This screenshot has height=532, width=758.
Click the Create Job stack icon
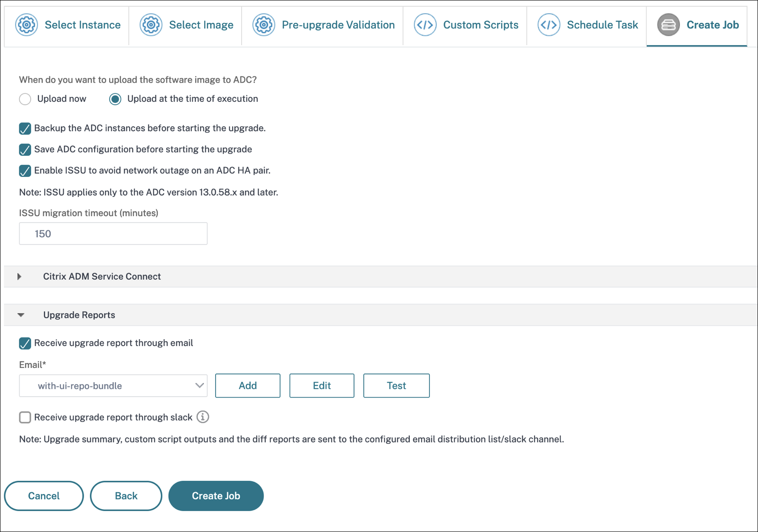click(668, 25)
